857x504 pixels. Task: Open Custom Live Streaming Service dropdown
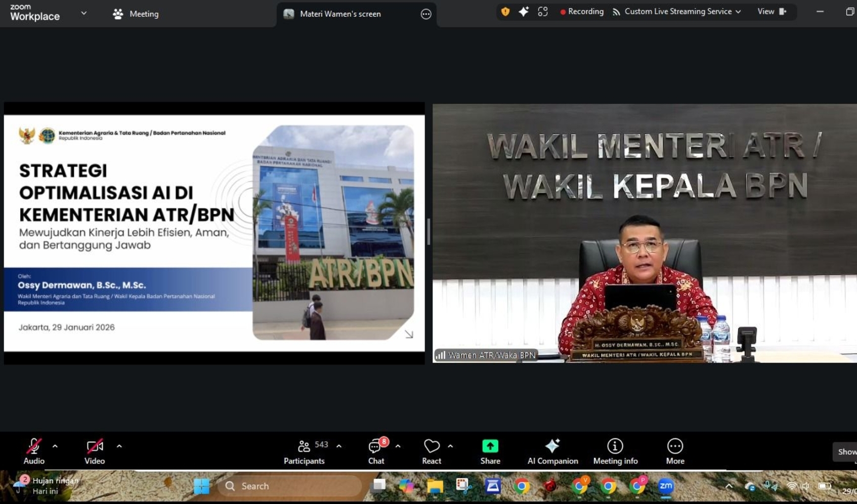click(x=677, y=12)
